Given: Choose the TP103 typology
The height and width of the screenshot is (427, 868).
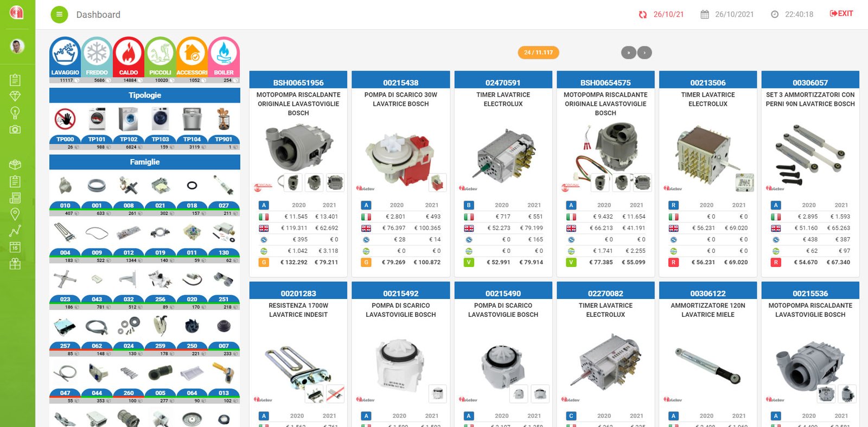Looking at the screenshot, I should (x=160, y=128).
